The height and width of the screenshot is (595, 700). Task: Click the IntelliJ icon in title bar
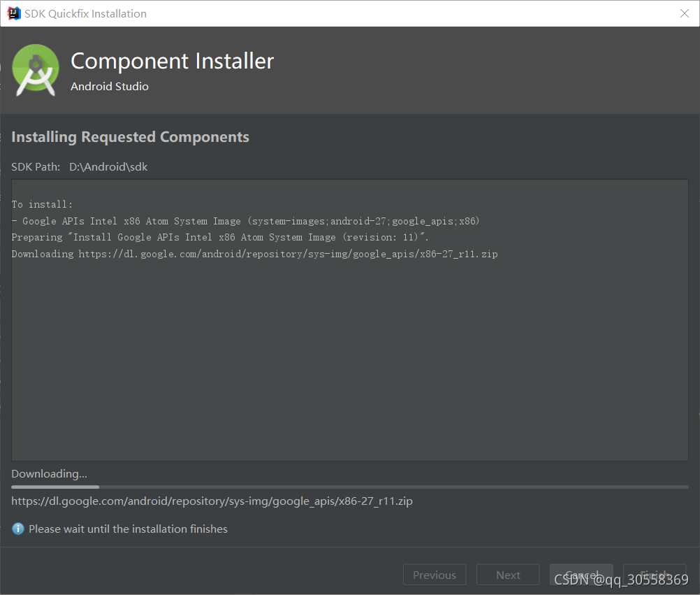(14, 13)
